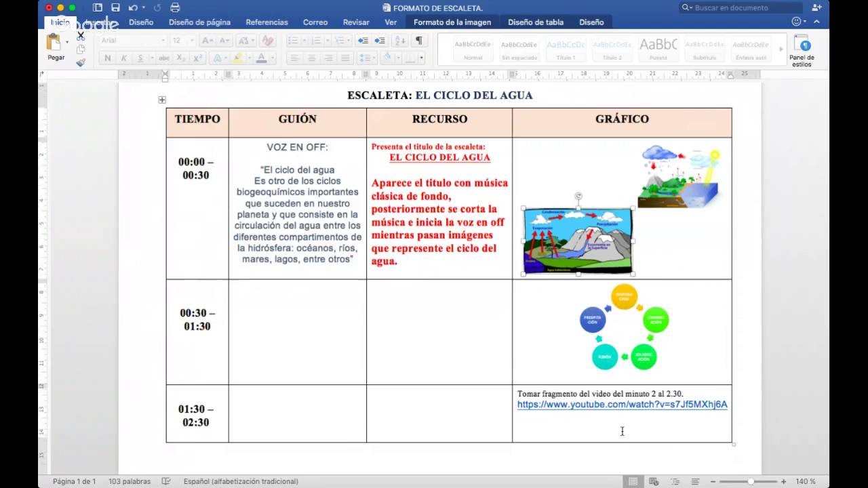Open the undo history dropdown arrow
This screenshot has width=868, height=488.
tap(143, 7)
